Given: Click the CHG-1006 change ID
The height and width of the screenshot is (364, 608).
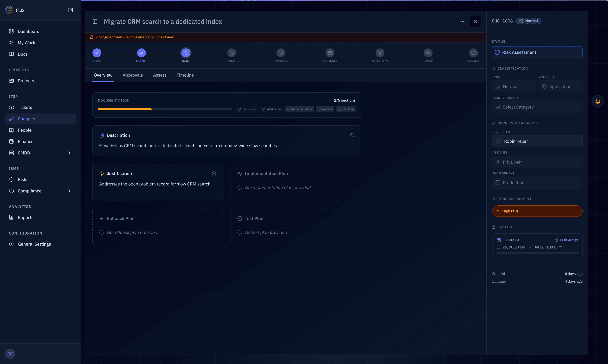Looking at the screenshot, I should tap(502, 21).
